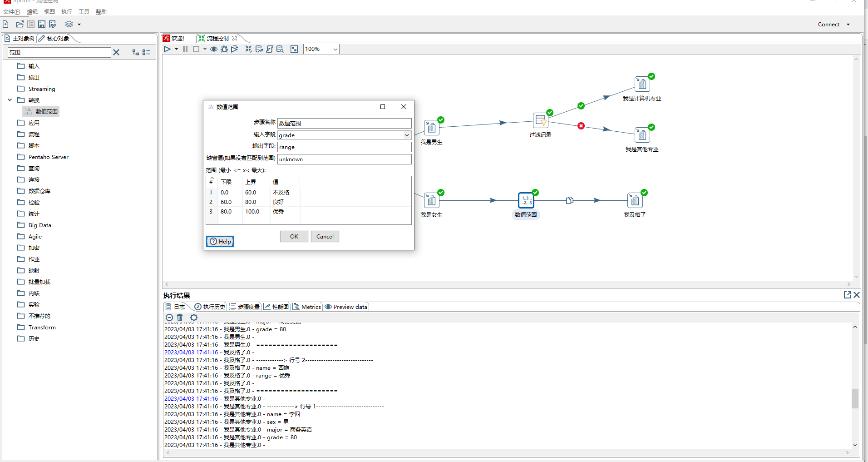Clear the log with the trash icon
The image size is (868, 462).
pyautogui.click(x=180, y=318)
